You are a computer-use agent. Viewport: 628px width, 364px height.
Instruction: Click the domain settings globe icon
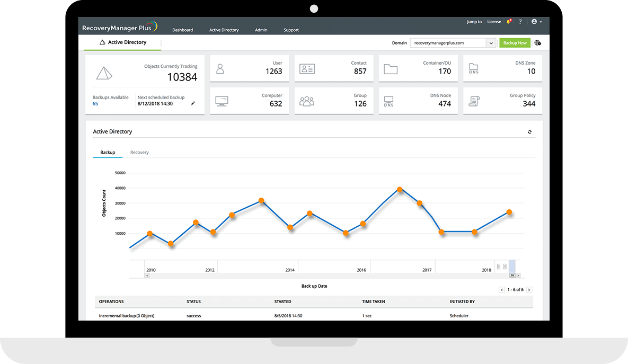pos(537,43)
